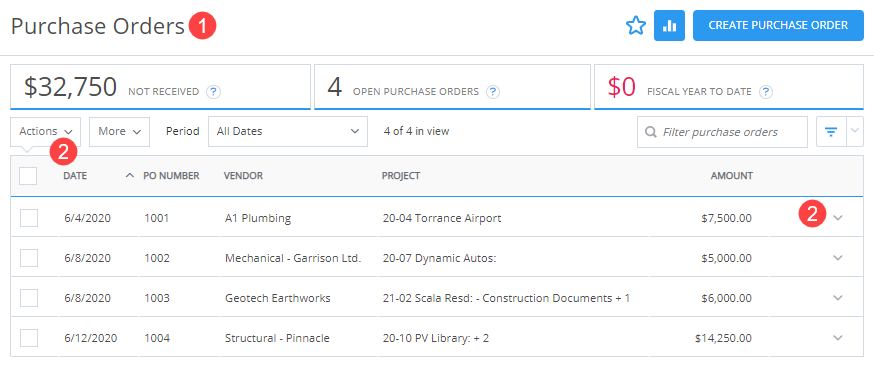
Task: Open the bar chart reports icon
Action: click(x=669, y=26)
